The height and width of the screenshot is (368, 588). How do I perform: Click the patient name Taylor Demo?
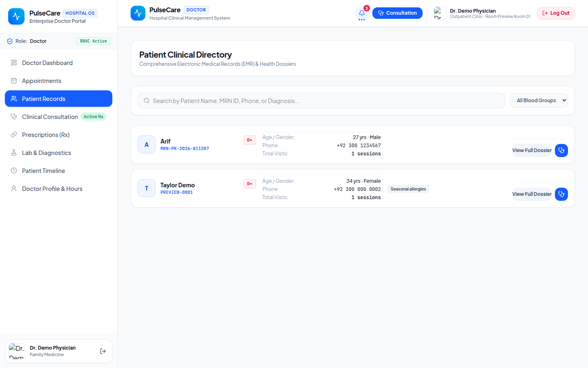pyautogui.click(x=178, y=185)
